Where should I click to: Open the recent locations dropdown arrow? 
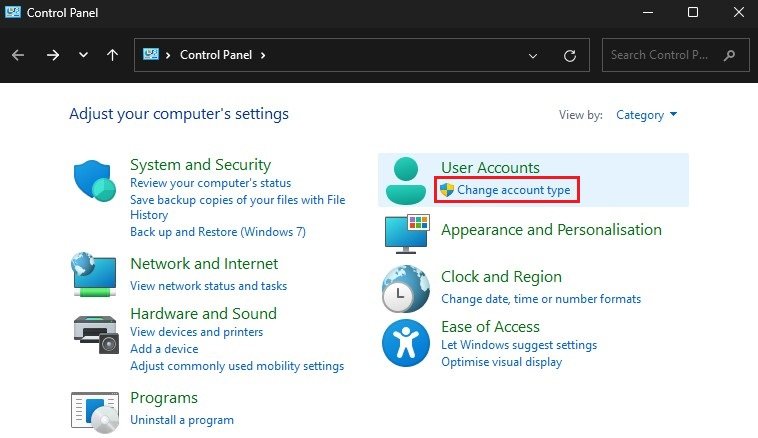tap(83, 55)
